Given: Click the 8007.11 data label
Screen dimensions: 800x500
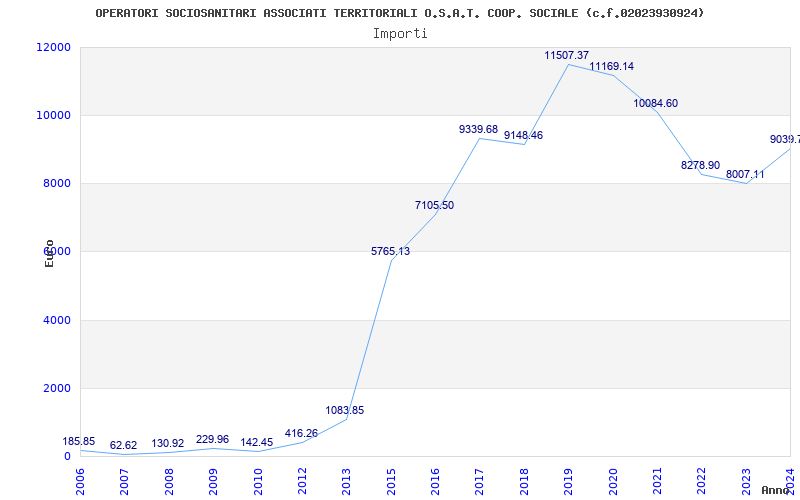Looking at the screenshot, I should [x=745, y=174].
